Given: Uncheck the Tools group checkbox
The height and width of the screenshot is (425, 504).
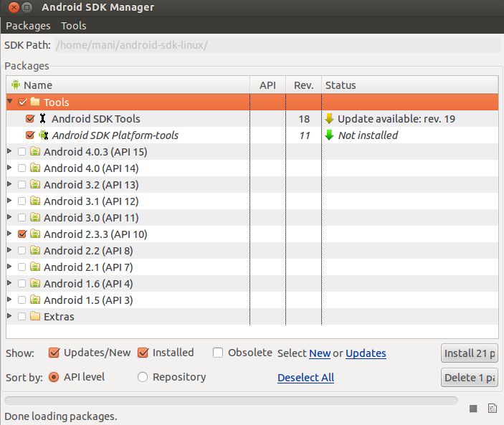Looking at the screenshot, I should [22, 102].
